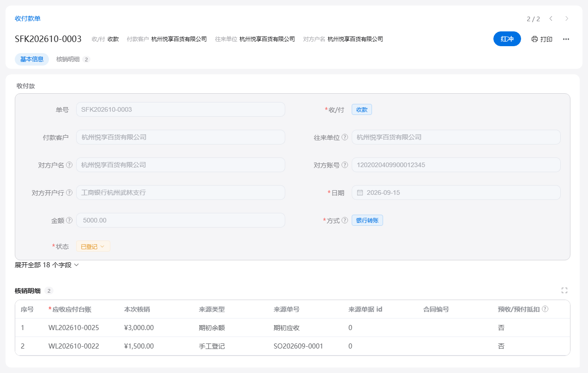Click the 付款客户 input field
This screenshot has width=588, height=373.
(180, 137)
